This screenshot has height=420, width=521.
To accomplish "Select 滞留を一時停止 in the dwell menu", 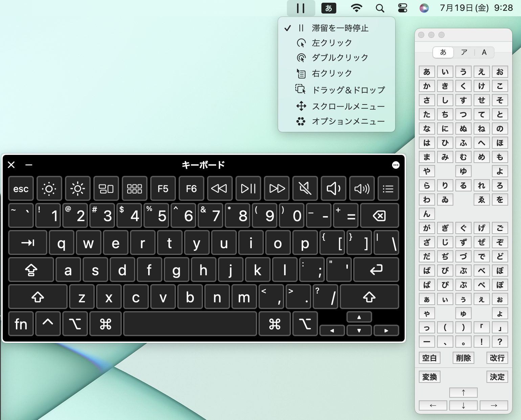I will [337, 28].
